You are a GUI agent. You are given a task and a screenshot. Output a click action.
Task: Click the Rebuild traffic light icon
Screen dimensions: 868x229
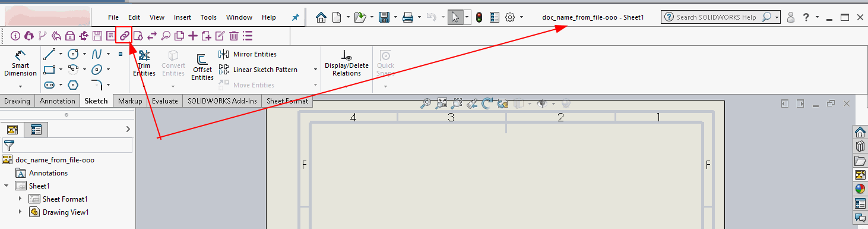pos(479,17)
